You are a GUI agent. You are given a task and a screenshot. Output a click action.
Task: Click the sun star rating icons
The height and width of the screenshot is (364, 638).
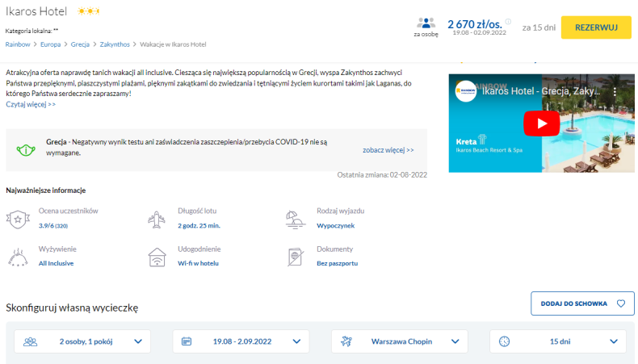[88, 11]
